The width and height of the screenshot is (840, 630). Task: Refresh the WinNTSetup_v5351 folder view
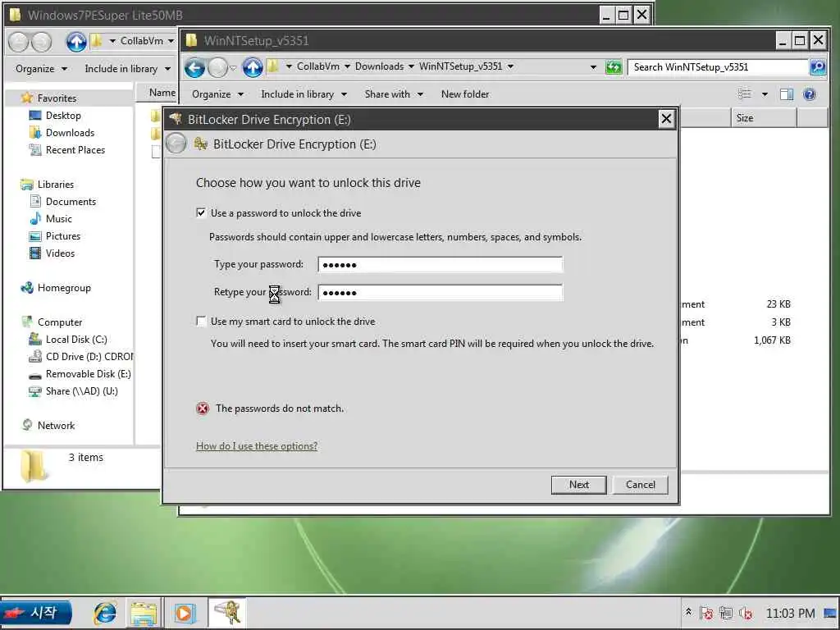pyautogui.click(x=613, y=67)
